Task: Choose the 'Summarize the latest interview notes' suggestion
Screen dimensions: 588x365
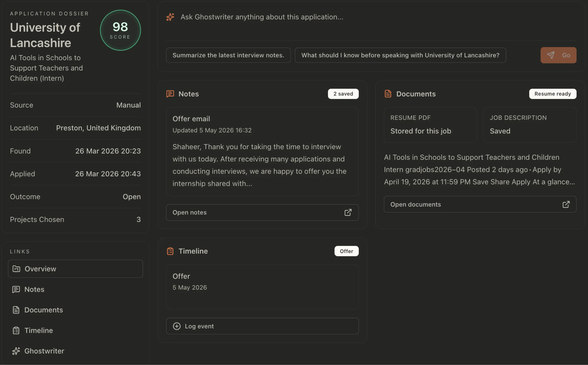Action: click(228, 55)
